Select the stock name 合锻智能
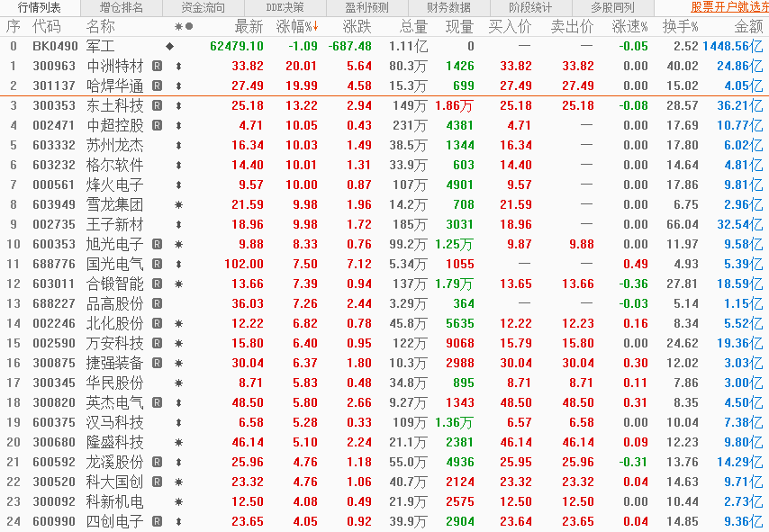This screenshot has height=532, width=769. (114, 284)
